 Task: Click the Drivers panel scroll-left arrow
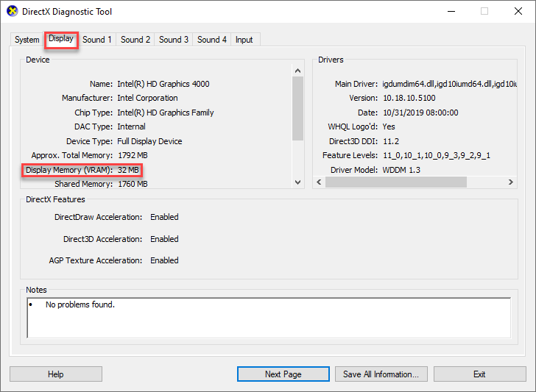319,182
